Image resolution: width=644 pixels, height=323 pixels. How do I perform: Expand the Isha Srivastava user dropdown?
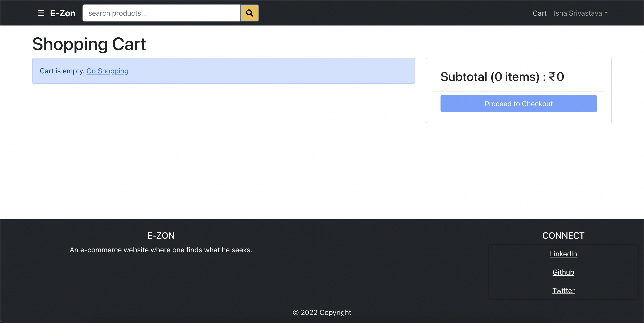[x=578, y=13]
